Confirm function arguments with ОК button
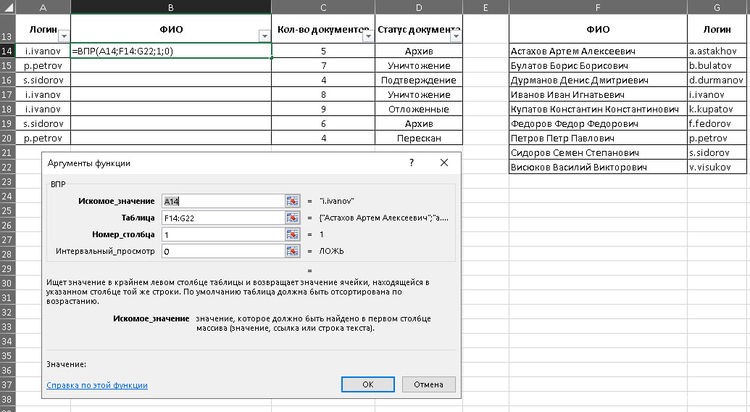Viewport: 750px width, 412px height. pos(368,384)
